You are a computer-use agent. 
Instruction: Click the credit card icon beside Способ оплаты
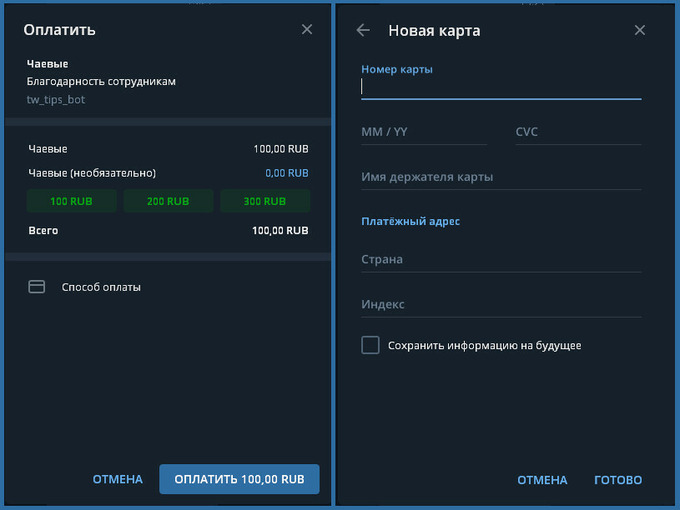pos(37,287)
